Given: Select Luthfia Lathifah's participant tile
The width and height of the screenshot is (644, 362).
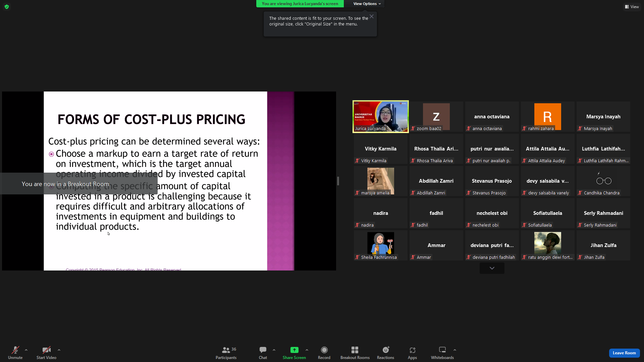Looking at the screenshot, I should pyautogui.click(x=603, y=149).
